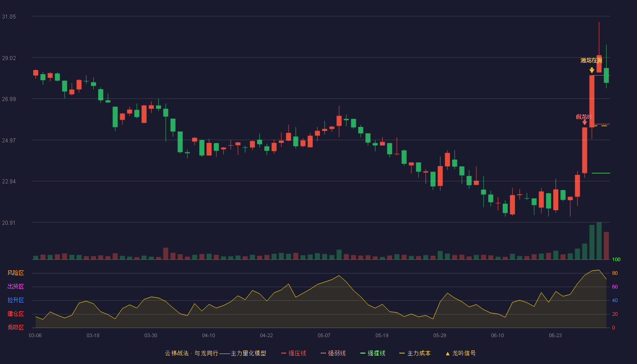Click the 风险区 zone label

[15, 273]
